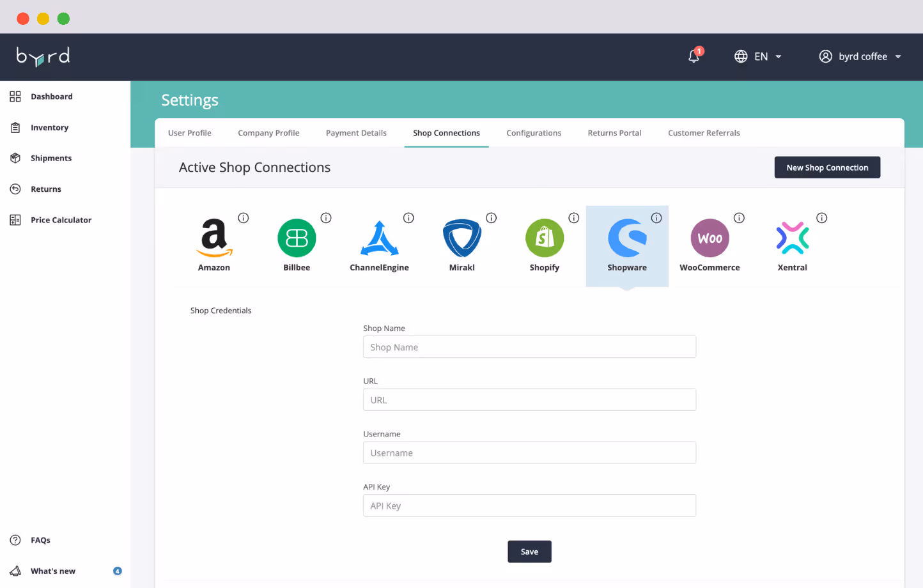The image size is (923, 588).
Task: Click the New Shop Connection button
Action: click(827, 167)
